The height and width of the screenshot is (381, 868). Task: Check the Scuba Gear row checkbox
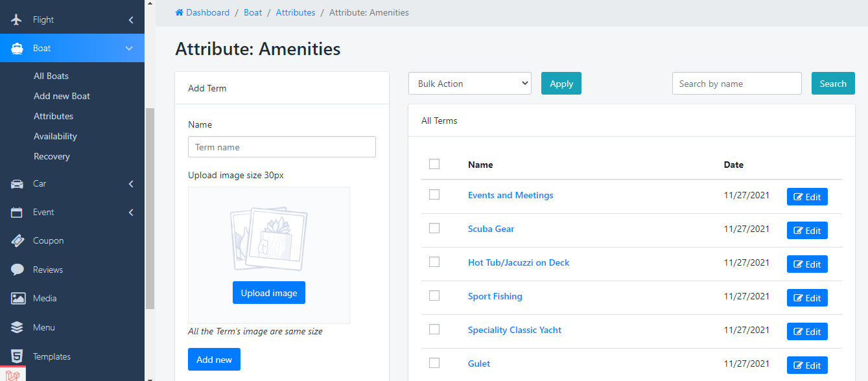434,228
